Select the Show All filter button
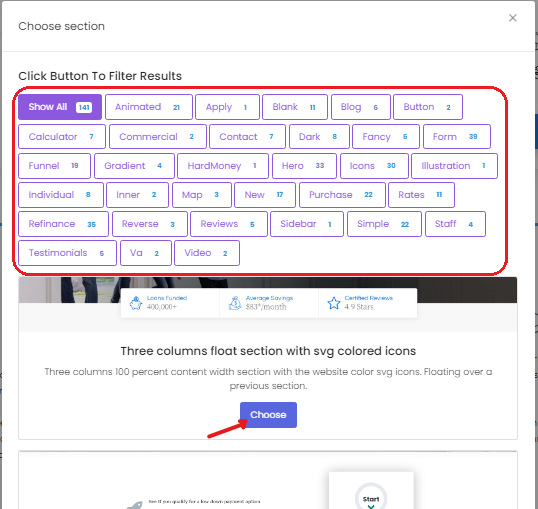The width and height of the screenshot is (538, 509). point(60,107)
